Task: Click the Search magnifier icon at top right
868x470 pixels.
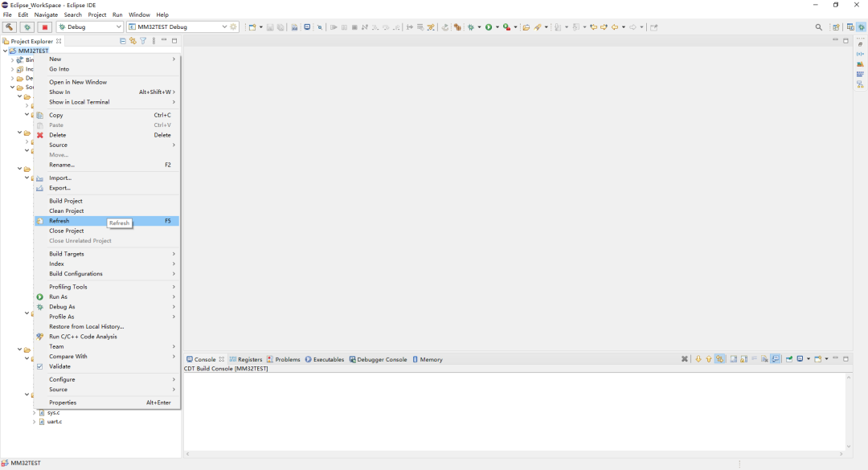Action: (x=819, y=27)
